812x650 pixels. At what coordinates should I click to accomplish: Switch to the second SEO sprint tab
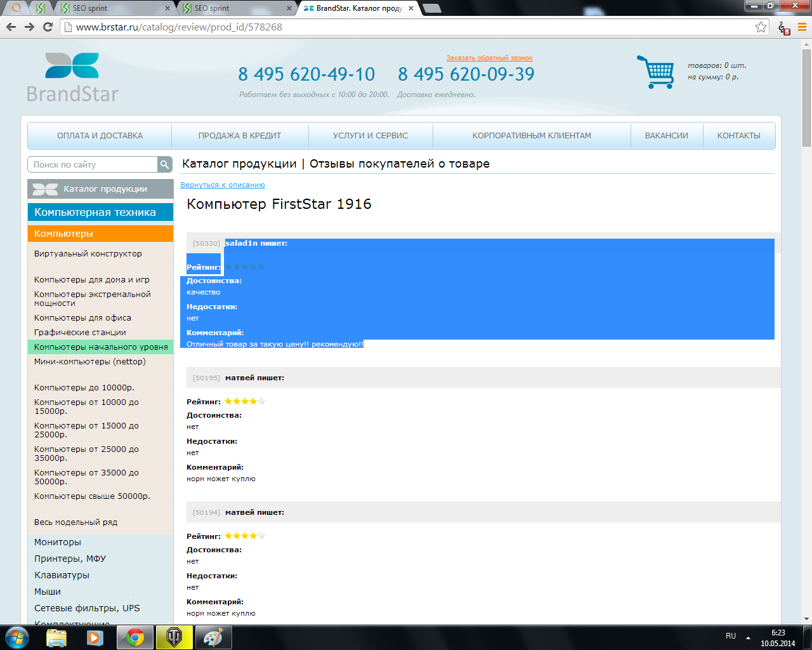coord(236,8)
